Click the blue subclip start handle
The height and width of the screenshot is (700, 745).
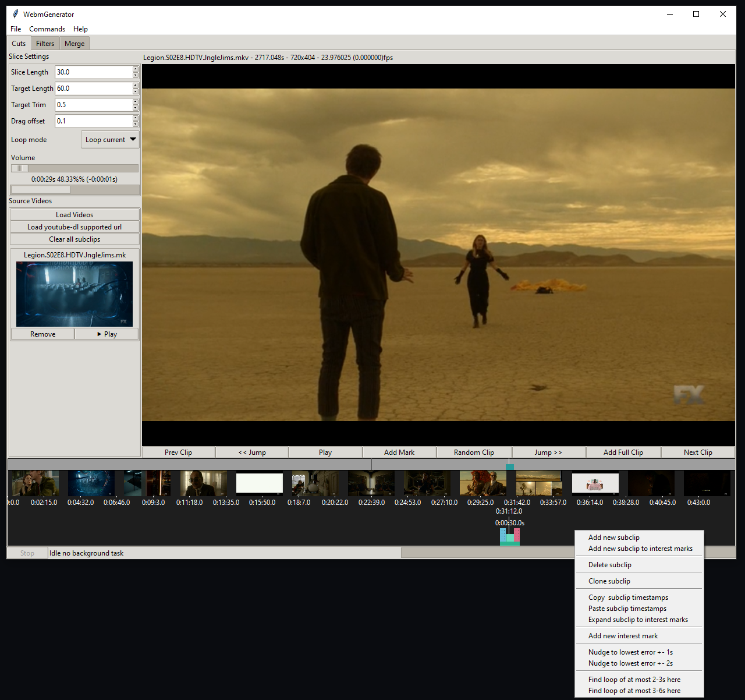click(x=503, y=535)
